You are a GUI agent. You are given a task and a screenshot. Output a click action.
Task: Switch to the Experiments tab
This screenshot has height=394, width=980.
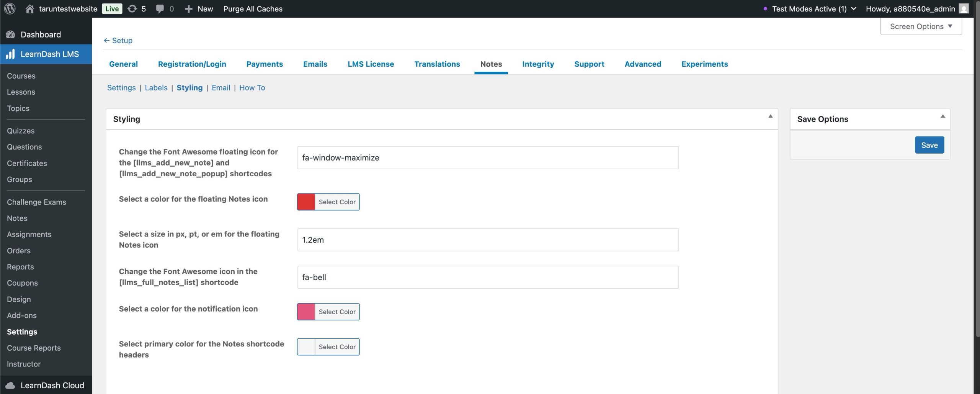tap(704, 64)
